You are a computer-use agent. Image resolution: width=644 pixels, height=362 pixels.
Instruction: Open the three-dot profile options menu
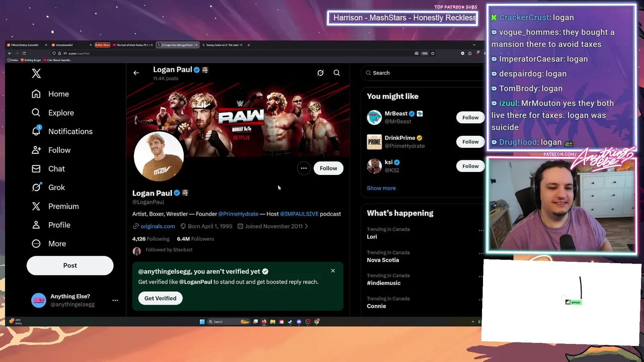(x=303, y=168)
